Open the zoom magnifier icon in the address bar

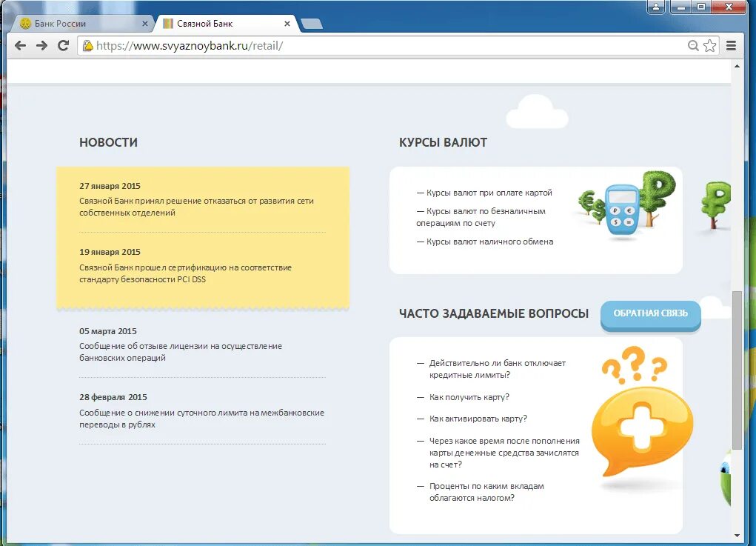(x=693, y=46)
